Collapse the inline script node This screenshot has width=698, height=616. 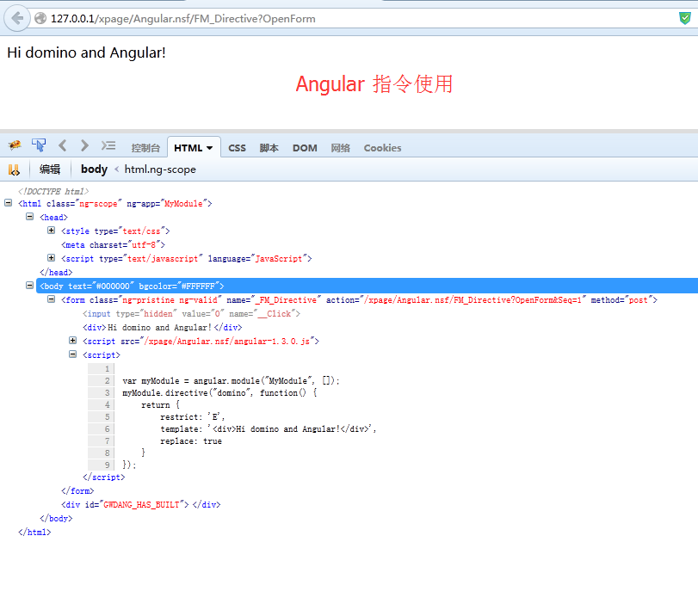[72, 354]
